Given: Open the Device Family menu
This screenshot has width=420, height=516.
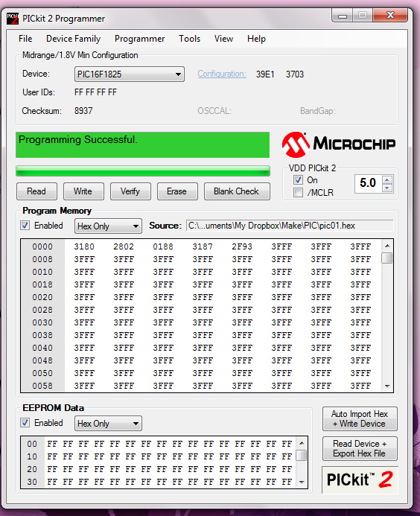Looking at the screenshot, I should [74, 39].
